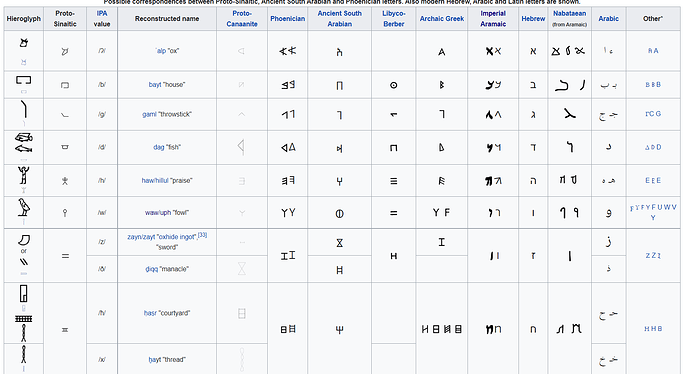
Task: Click the Proto-Sinaitic ox glyph image
Action: [65, 51]
